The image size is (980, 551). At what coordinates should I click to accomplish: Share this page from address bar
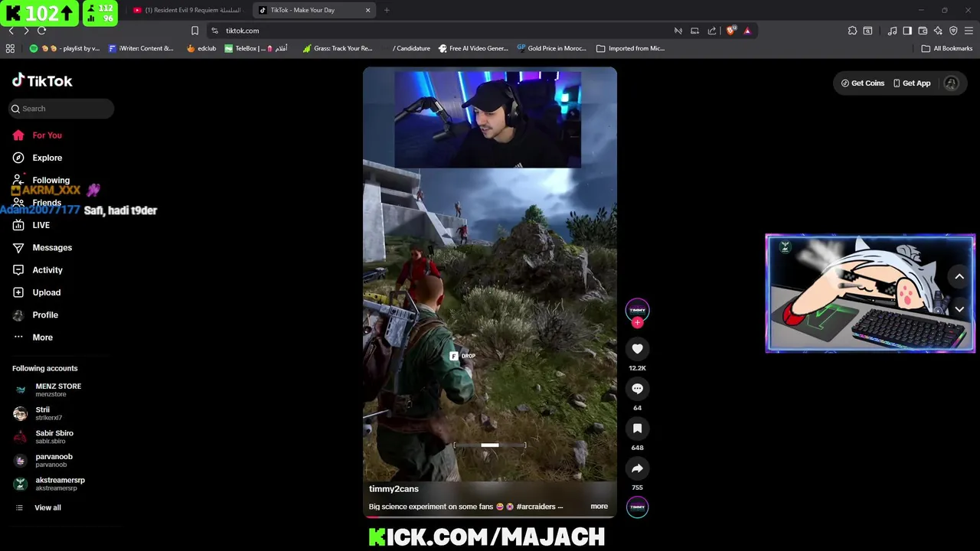712,31
